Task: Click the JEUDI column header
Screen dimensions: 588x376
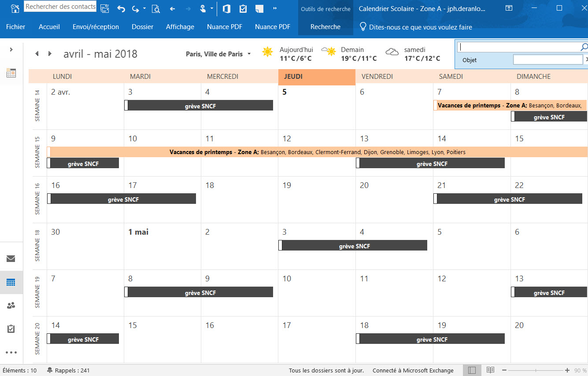Action: [x=317, y=77]
